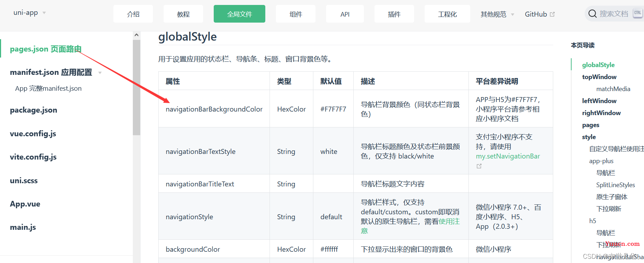Screen dimensions: 644x263
Task: Open App.vue in the sidebar
Action: 25,204
